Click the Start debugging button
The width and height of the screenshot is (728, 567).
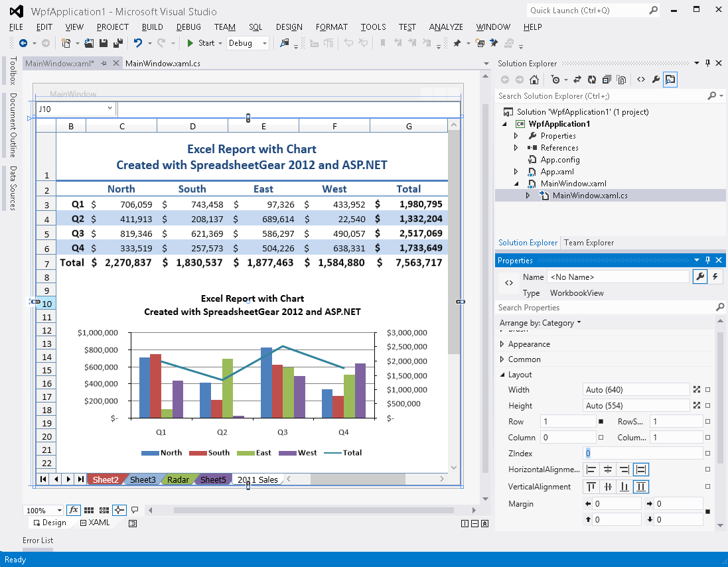tap(192, 42)
